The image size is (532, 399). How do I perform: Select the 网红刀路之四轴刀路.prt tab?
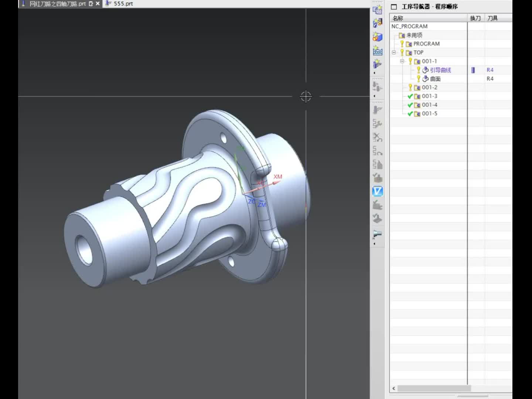click(x=57, y=4)
